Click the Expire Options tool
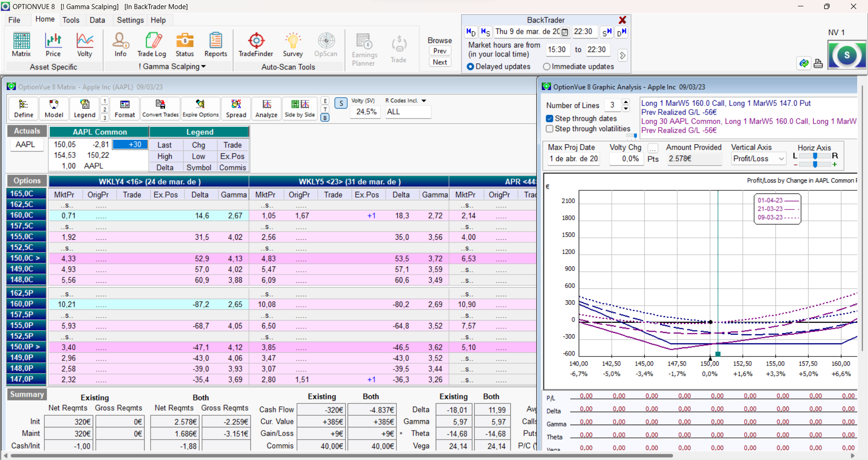The width and height of the screenshot is (868, 460). tap(201, 109)
